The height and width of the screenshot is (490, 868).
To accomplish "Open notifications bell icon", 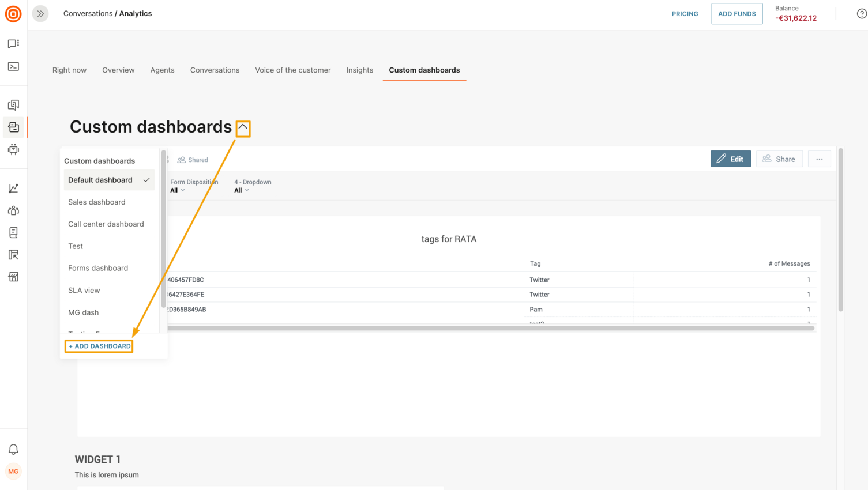I will [13, 449].
